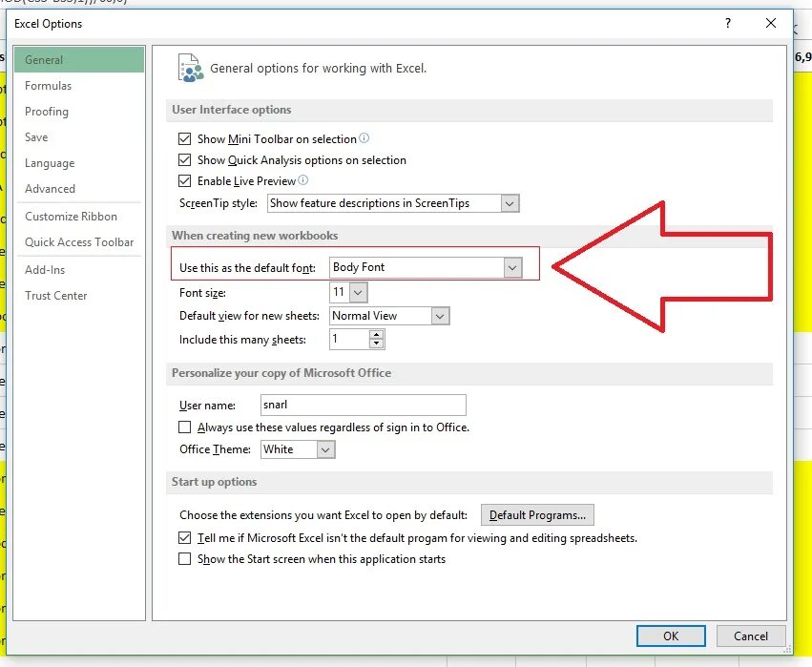Open the default font dropdown showing Body Font
This screenshot has height=667, width=812.
point(512,268)
